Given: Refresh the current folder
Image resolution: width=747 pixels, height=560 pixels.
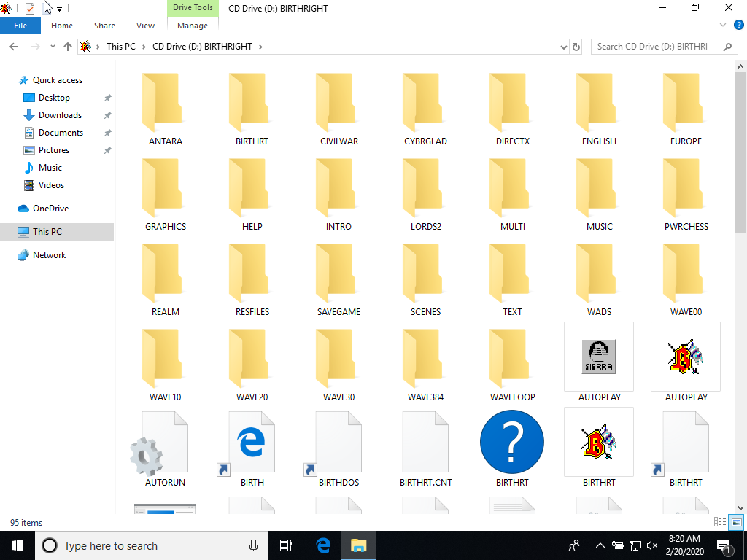Looking at the screenshot, I should (576, 47).
